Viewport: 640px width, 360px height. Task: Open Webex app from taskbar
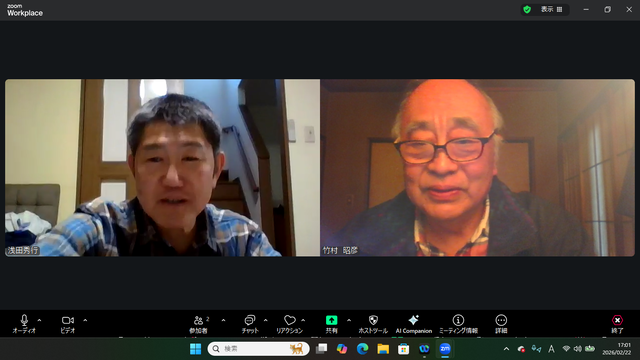(x=424, y=349)
